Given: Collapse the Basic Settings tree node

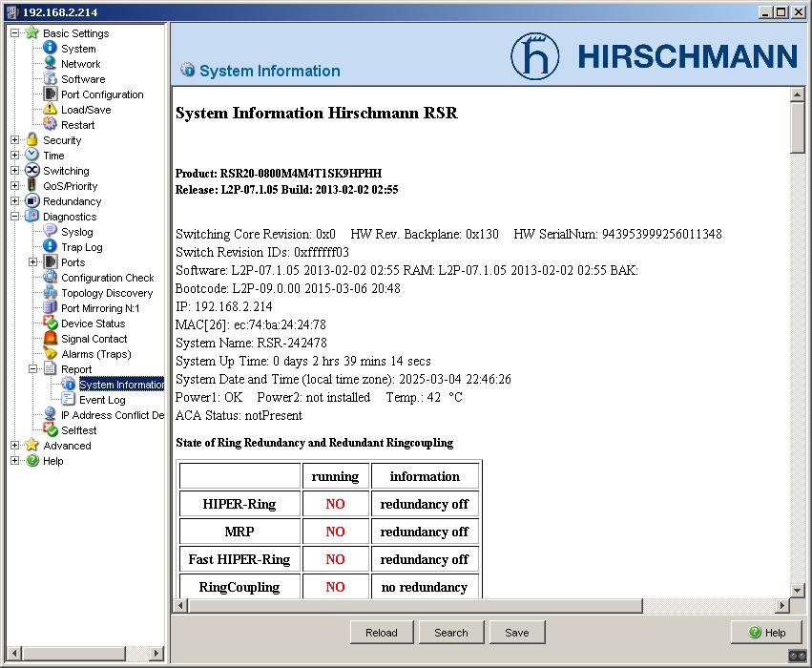Looking at the screenshot, I should pyautogui.click(x=14, y=33).
